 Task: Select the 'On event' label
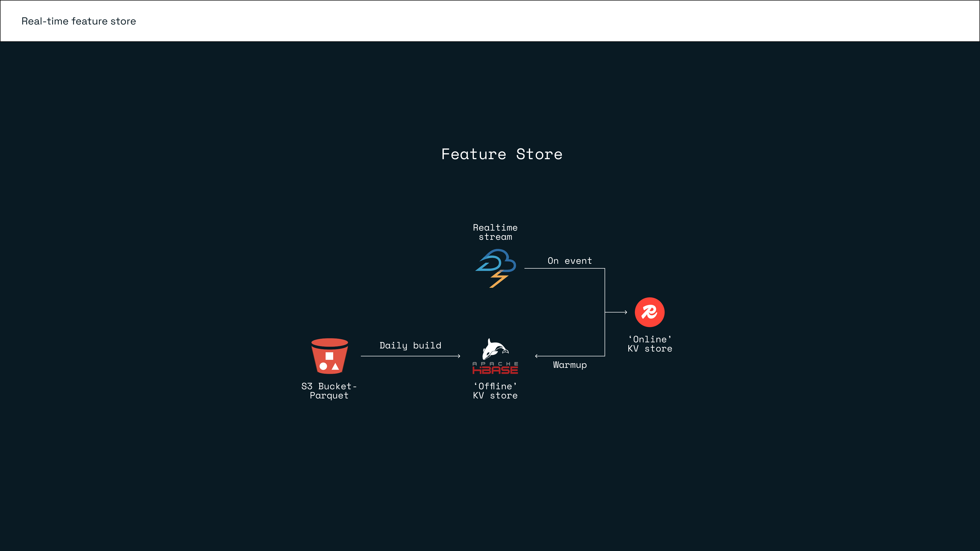[x=570, y=261]
